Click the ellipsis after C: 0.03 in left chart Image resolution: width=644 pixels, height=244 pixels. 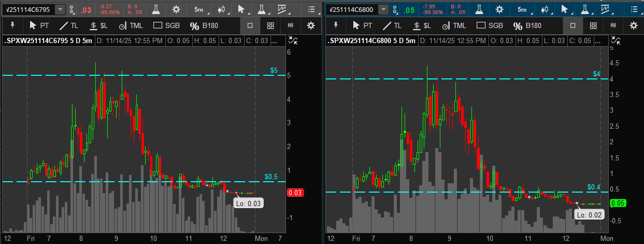275,40
